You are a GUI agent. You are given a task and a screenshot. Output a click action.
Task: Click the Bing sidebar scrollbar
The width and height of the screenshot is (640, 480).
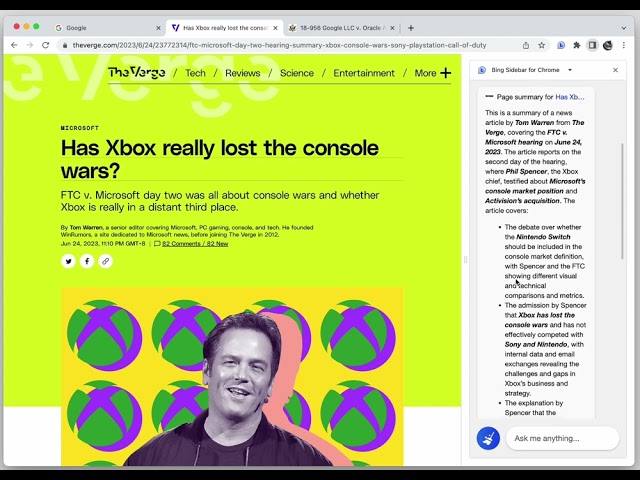[x=622, y=201]
